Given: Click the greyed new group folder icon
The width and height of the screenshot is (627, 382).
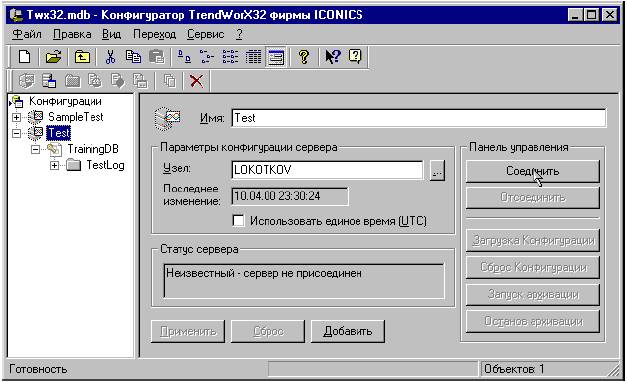Looking at the screenshot, I should coord(72,81).
